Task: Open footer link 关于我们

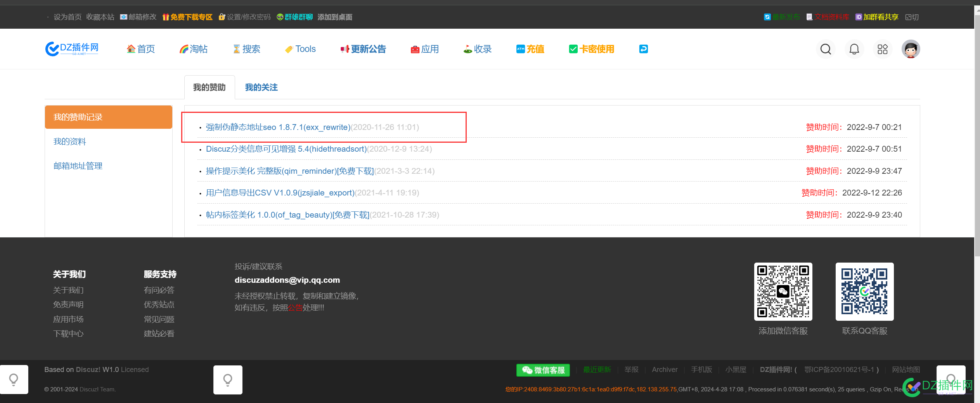Action: point(68,290)
